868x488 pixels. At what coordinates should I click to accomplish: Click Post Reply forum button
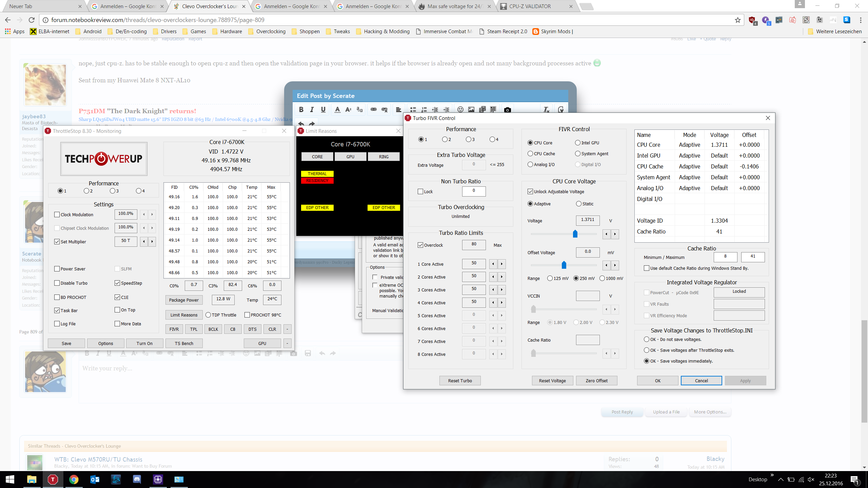[x=622, y=412]
